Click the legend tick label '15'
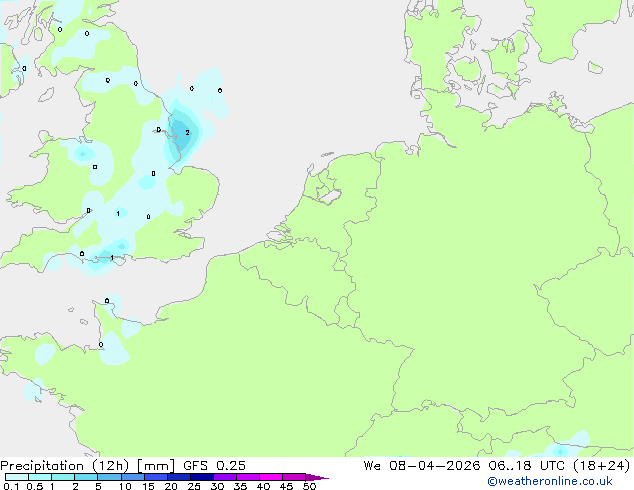 pos(148,486)
